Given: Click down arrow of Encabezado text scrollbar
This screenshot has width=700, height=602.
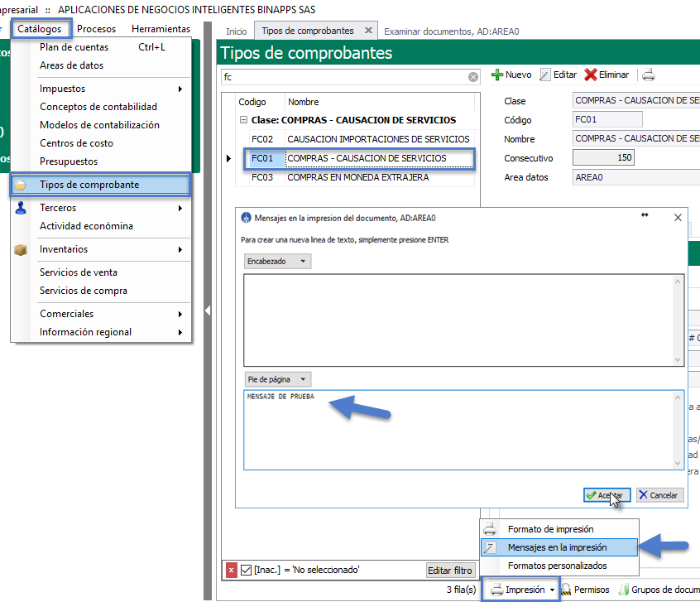Looking at the screenshot, I should click(x=678, y=359).
